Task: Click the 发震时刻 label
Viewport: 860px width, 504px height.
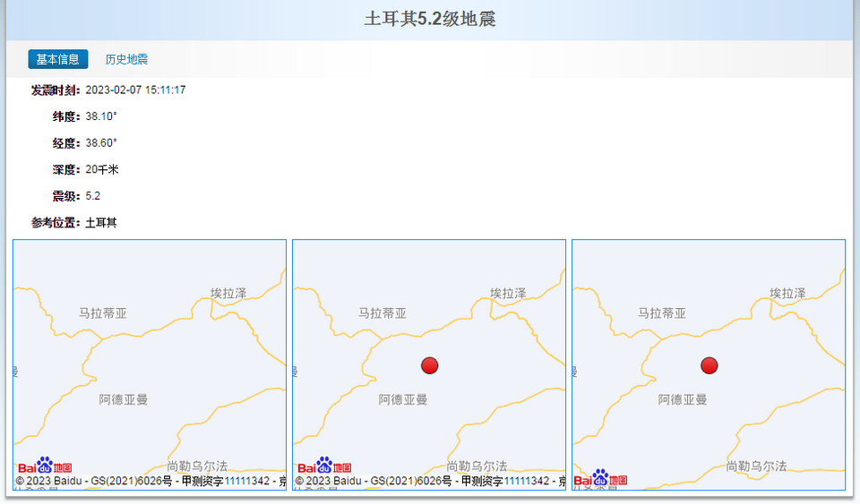Action: pyautogui.click(x=56, y=90)
